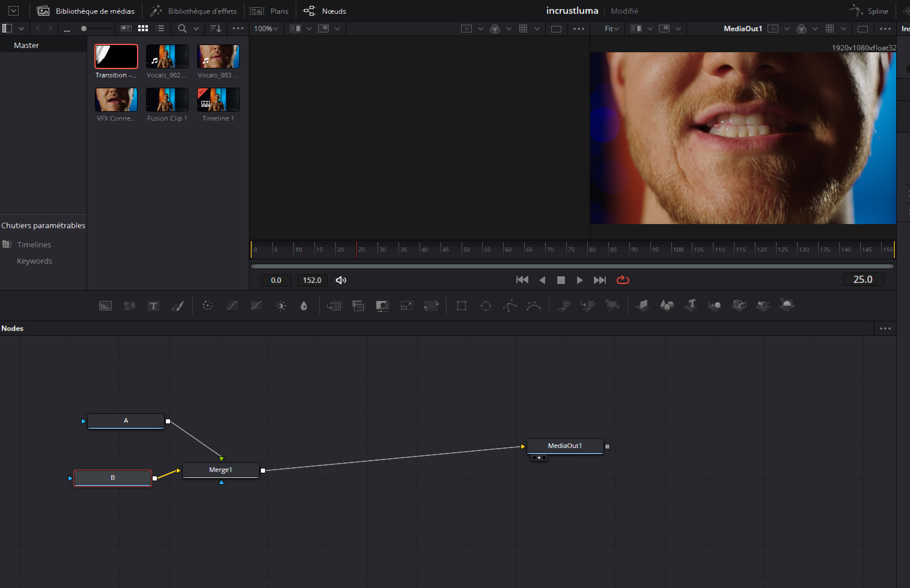Add a Channel Booleans node
910x588 pixels.
pos(358,306)
